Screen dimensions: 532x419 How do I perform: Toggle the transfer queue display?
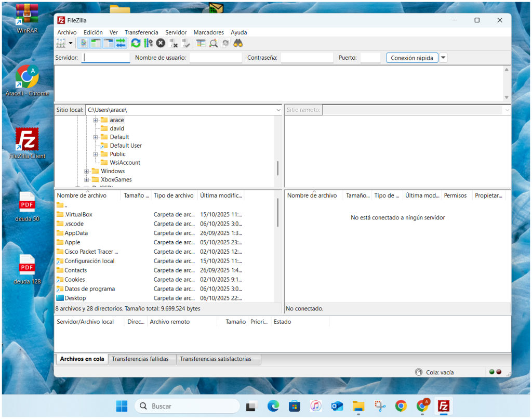coord(121,43)
